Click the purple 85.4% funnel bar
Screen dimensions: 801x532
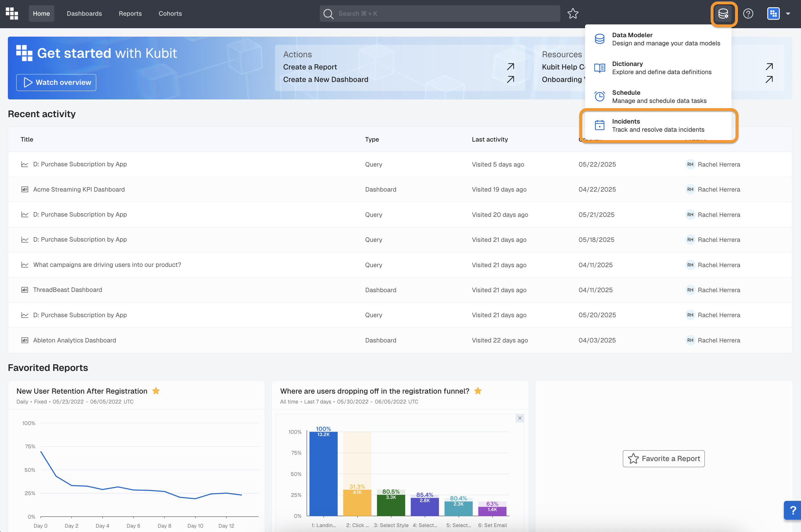click(425, 507)
